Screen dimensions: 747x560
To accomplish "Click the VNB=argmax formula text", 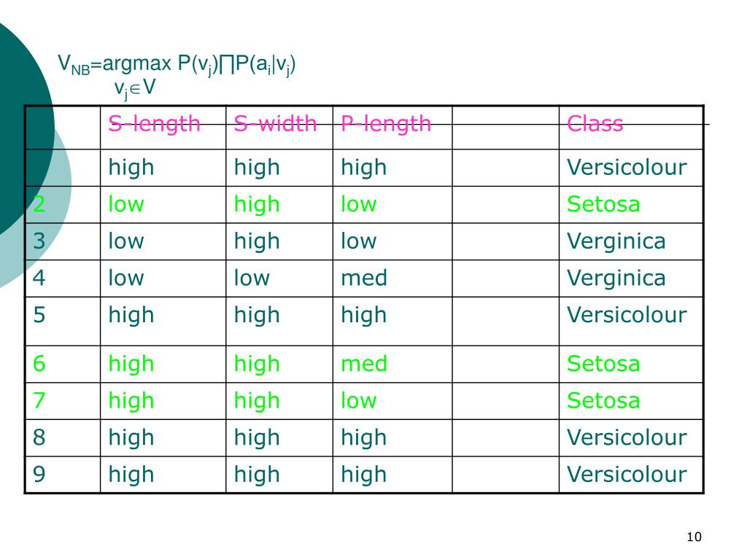I will coord(177,65).
